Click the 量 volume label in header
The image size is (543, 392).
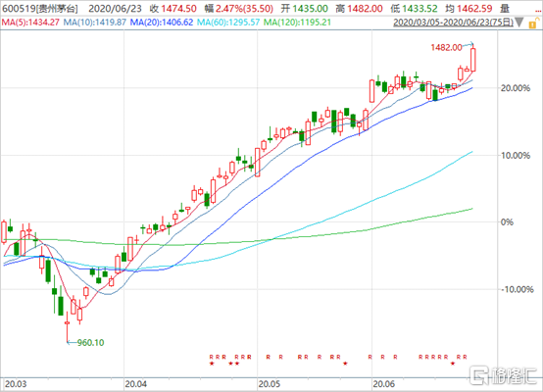505,8
